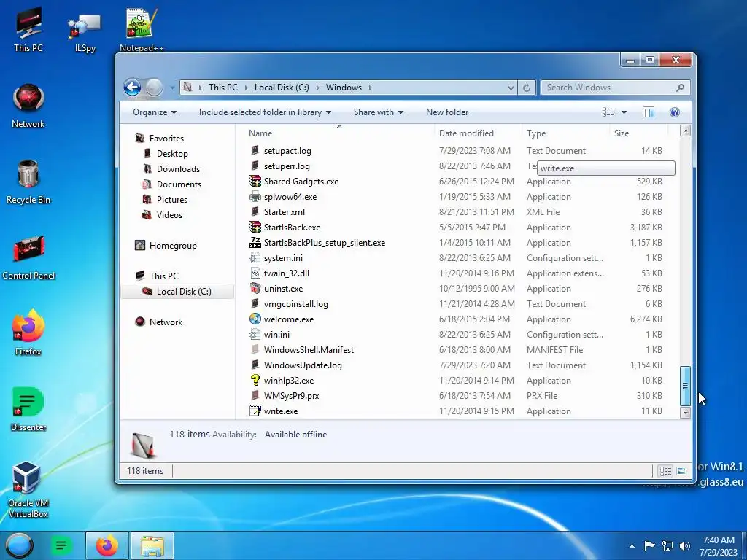Screen dimensions: 747x560
Task: Click the Back navigation button
Action: tap(133, 87)
